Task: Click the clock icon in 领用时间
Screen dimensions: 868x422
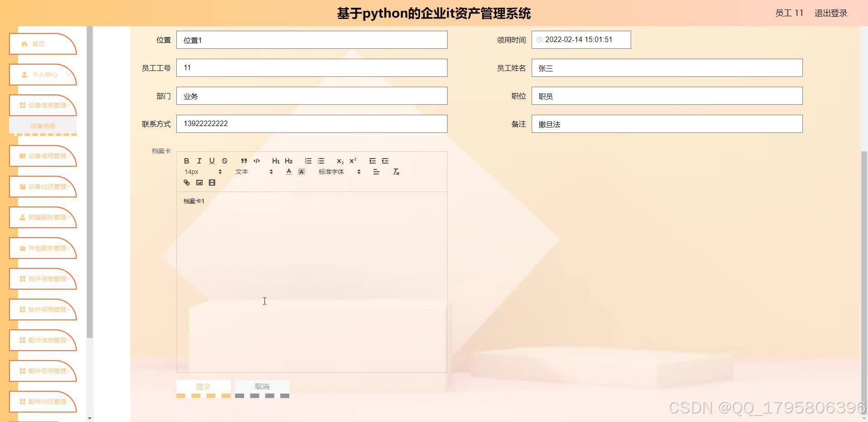Action: tap(539, 40)
